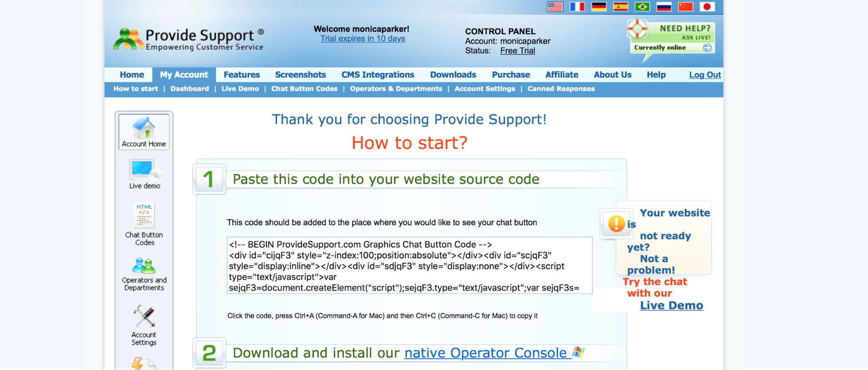Open the Downloads menu item
868x370 pixels.
coord(453,75)
